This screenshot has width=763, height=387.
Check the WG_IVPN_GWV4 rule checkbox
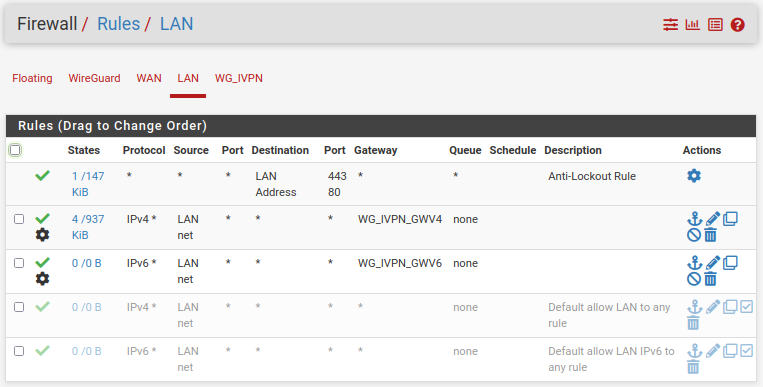point(19,219)
